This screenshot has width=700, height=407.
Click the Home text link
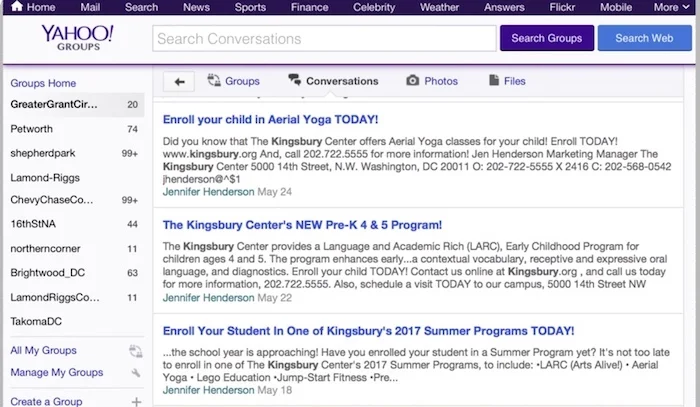(41, 7)
